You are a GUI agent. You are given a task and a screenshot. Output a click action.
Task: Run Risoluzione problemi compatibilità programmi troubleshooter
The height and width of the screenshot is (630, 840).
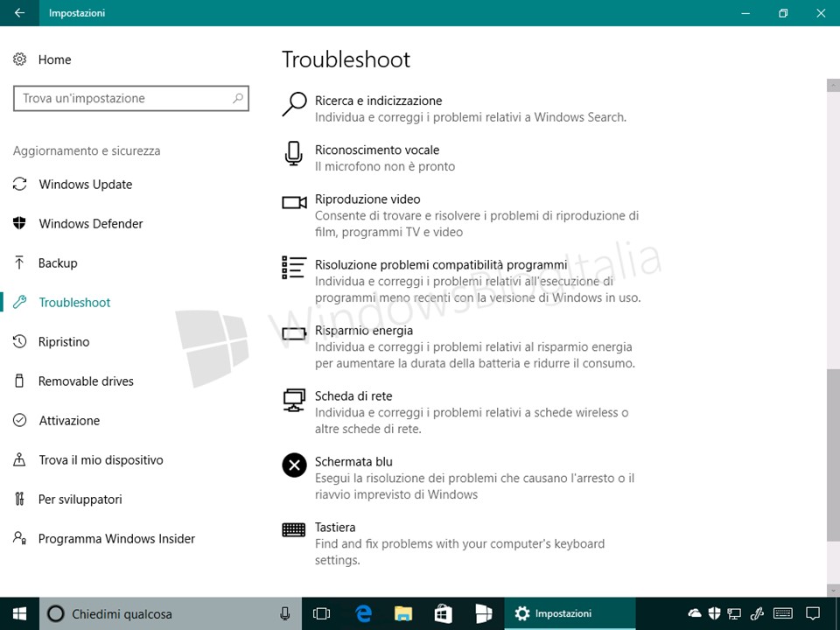pos(462,281)
